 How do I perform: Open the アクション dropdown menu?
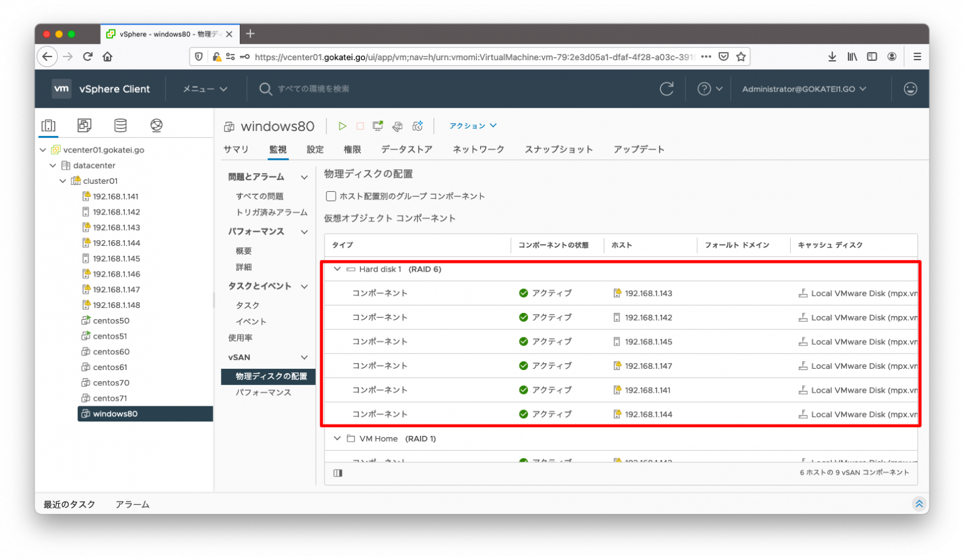point(472,125)
